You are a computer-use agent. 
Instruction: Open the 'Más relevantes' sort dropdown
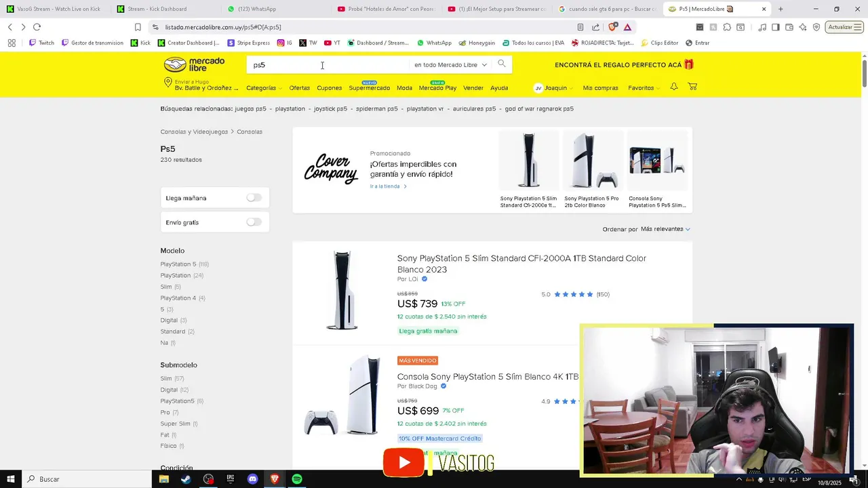665,229
